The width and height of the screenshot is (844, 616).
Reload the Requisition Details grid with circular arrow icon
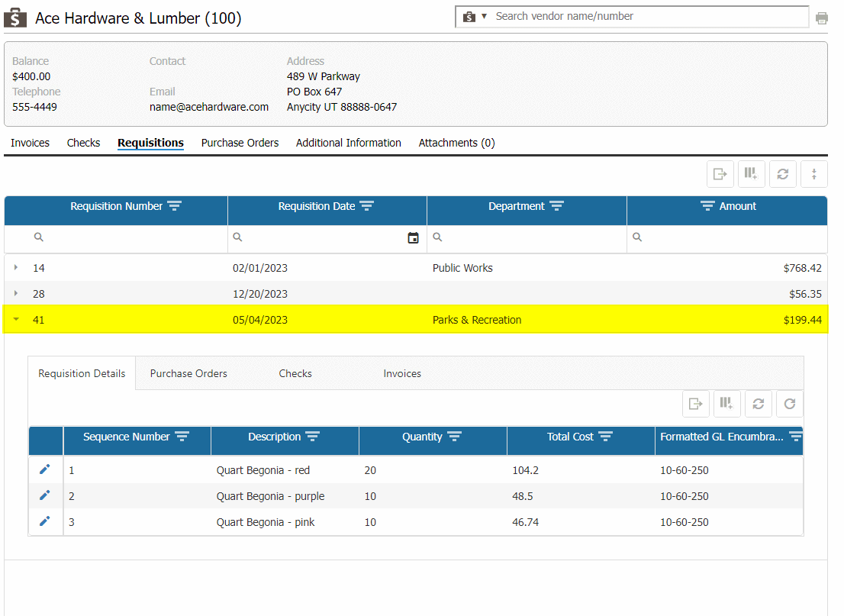click(790, 403)
